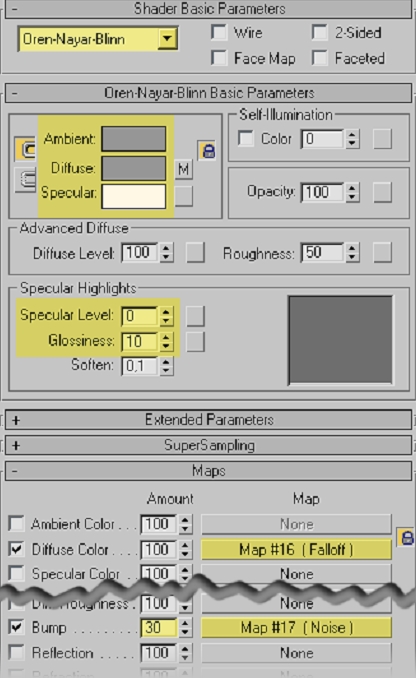Viewport: 416px width, 678px height.
Task: Click the Roughness map slot button
Action: pos(383,253)
